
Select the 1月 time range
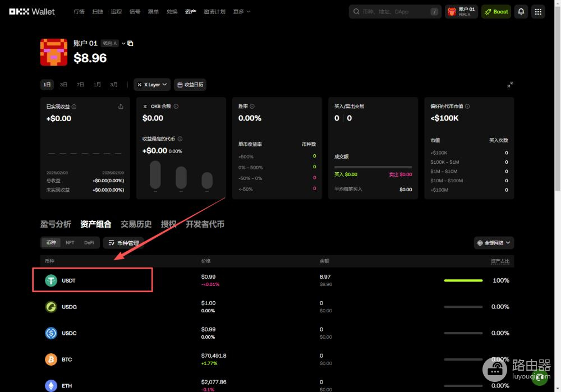pyautogui.click(x=97, y=85)
